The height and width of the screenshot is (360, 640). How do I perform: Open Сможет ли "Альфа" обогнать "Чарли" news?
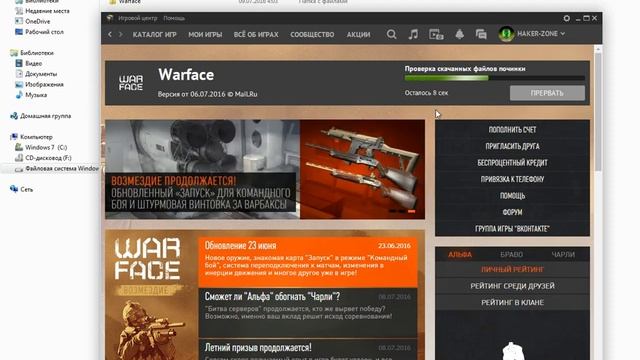tap(308, 313)
